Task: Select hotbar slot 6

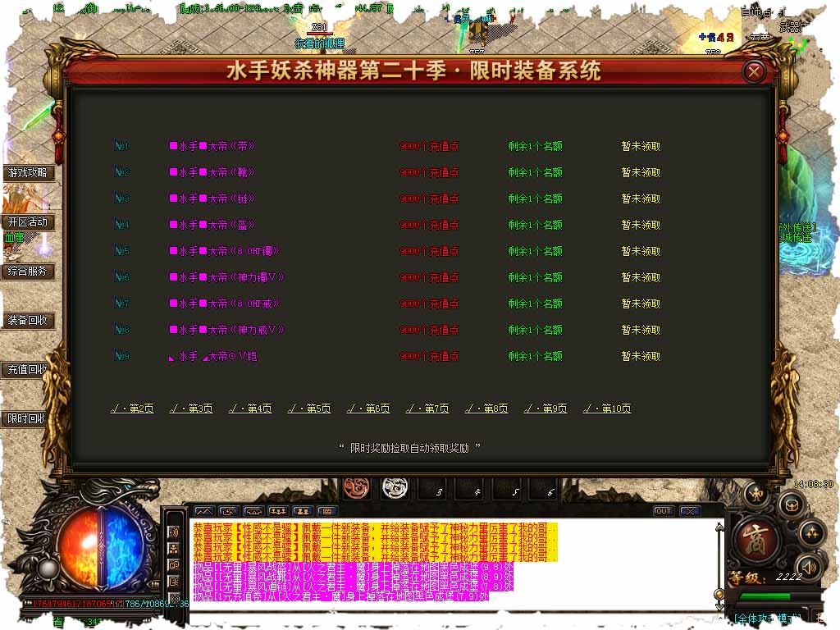Action: pyautogui.click(x=545, y=489)
